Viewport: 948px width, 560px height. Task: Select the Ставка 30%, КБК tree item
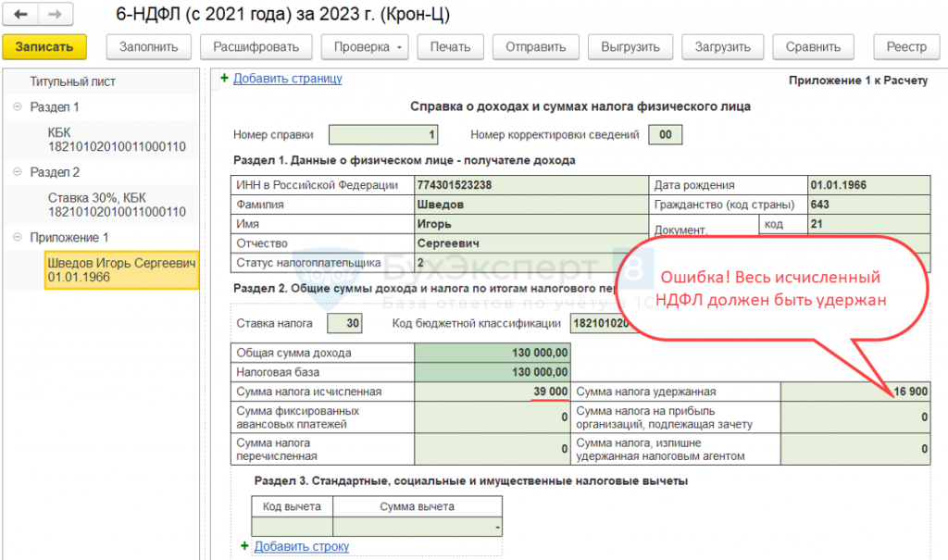tap(117, 205)
